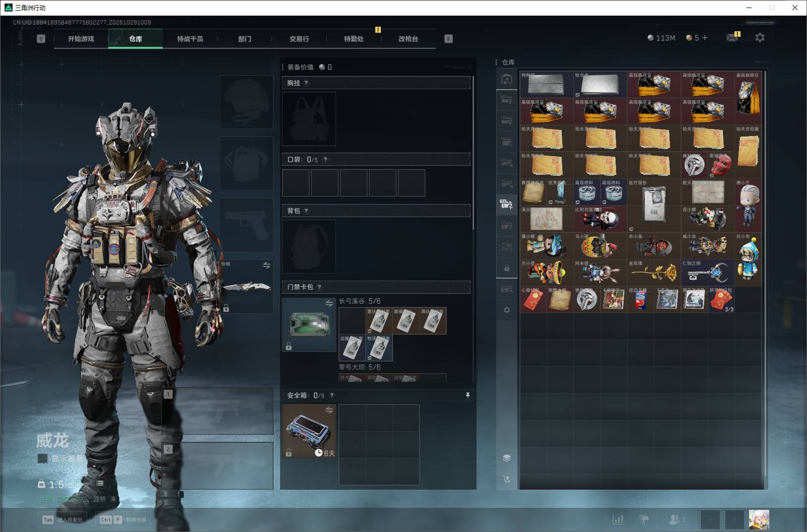The image size is (807, 532).
Task: Open the 交易行 tab
Action: pos(299,39)
